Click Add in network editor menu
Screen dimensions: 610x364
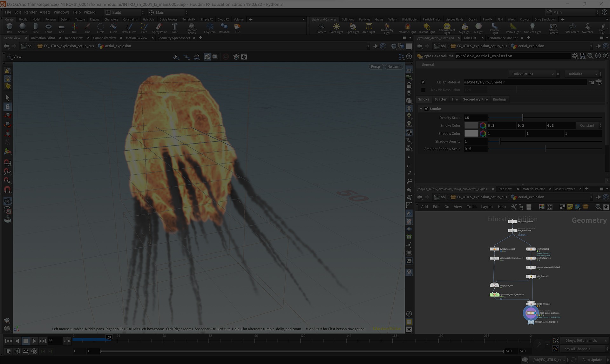pyautogui.click(x=424, y=207)
